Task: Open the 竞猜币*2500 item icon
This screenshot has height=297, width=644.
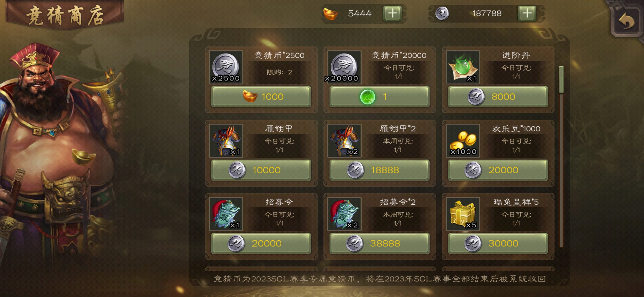Action: 226,67
